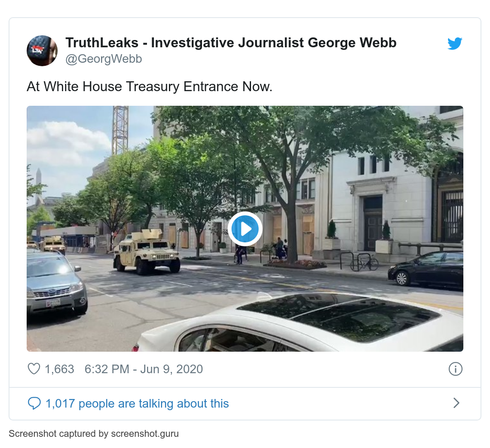Expand conversation with right chevron arrow

point(456,403)
